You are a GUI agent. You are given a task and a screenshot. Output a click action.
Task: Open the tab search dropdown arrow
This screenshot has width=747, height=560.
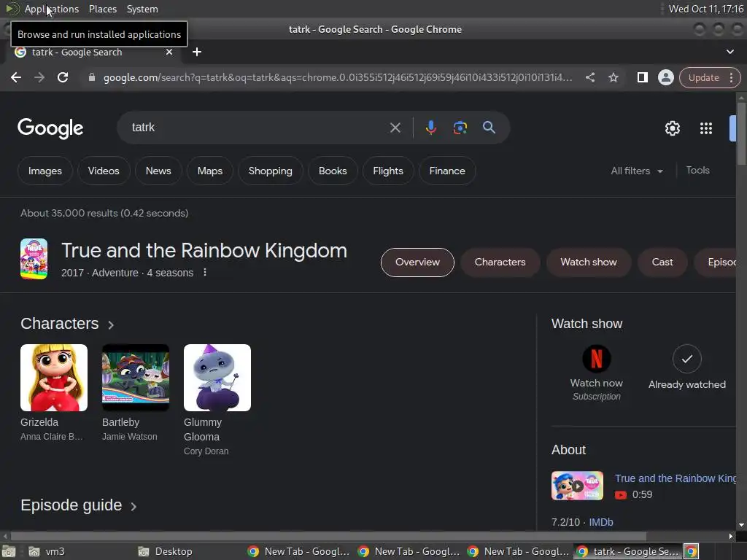729,52
